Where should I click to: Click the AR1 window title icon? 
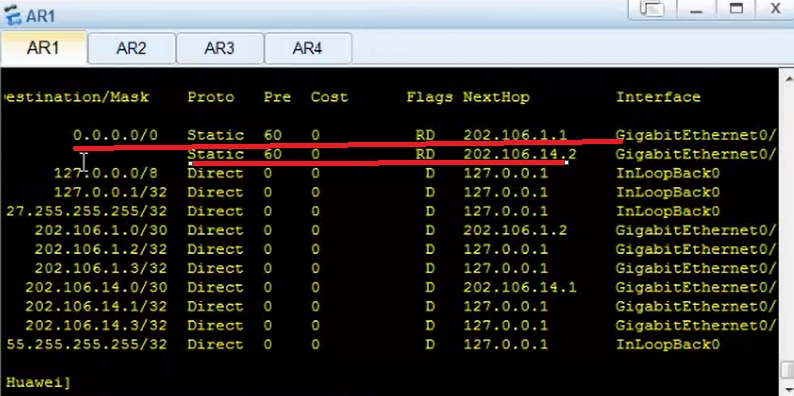tap(13, 15)
